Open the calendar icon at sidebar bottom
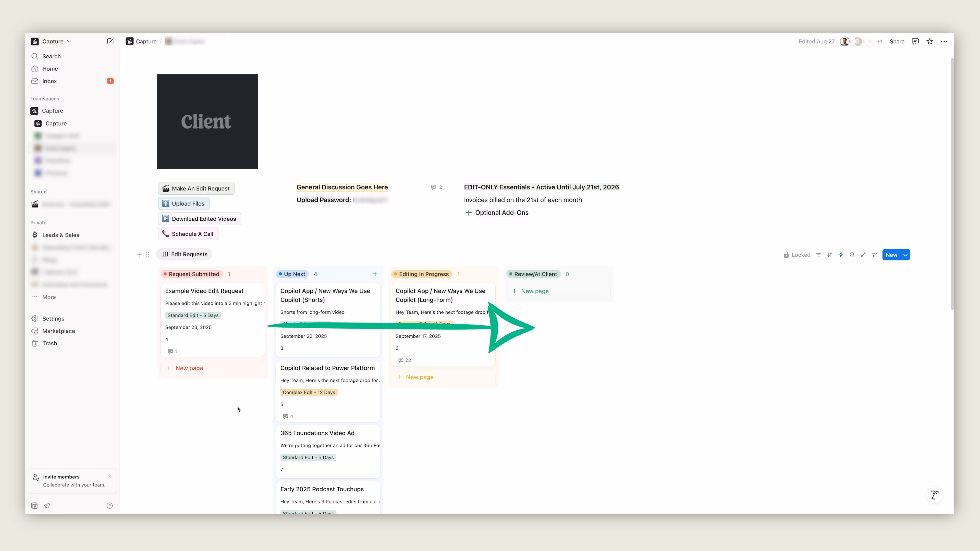The image size is (980, 551). click(x=34, y=505)
